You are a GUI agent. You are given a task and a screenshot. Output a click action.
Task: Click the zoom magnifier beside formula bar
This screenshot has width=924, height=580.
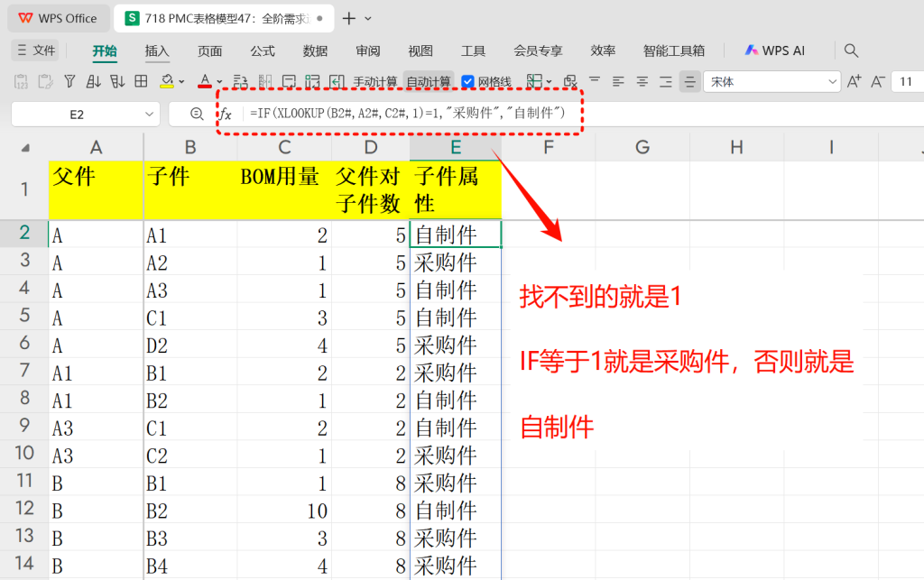(197, 115)
